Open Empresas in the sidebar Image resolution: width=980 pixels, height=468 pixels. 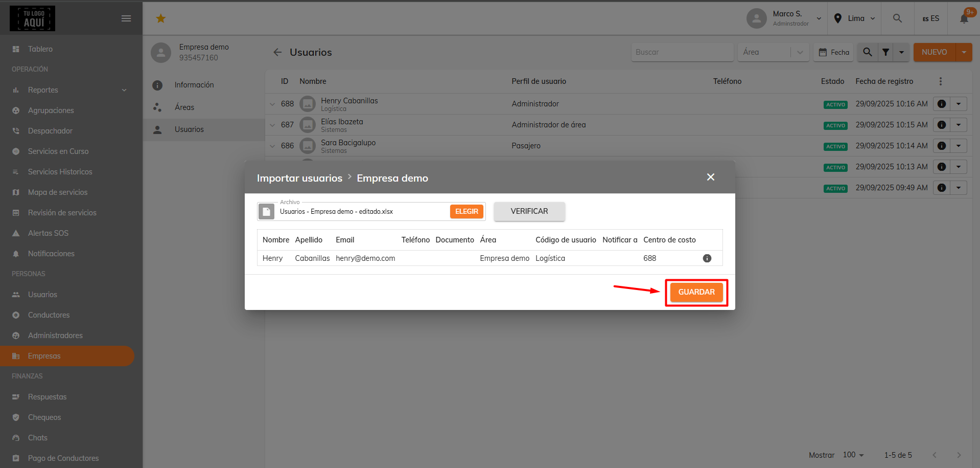coord(67,356)
